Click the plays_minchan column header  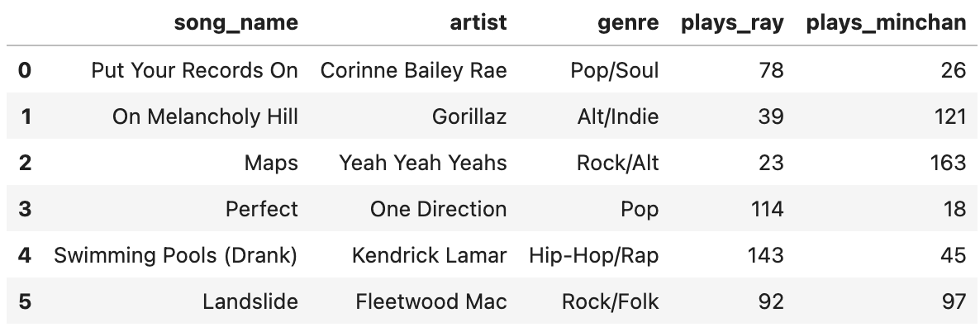click(x=886, y=23)
